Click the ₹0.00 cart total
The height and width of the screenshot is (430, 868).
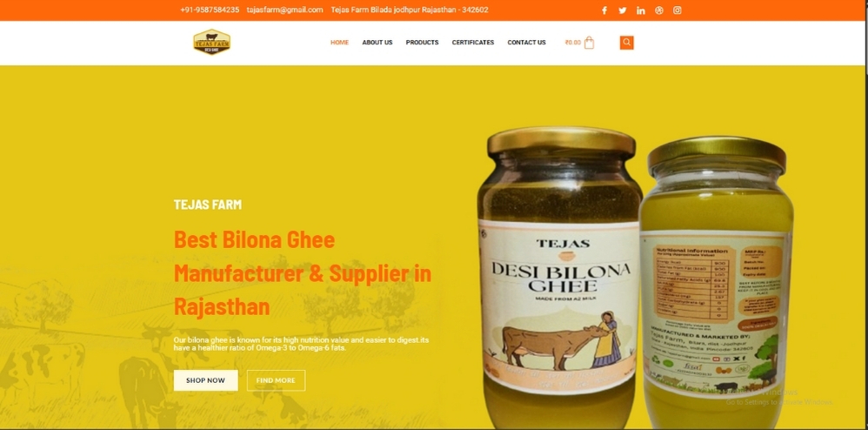[x=573, y=43]
